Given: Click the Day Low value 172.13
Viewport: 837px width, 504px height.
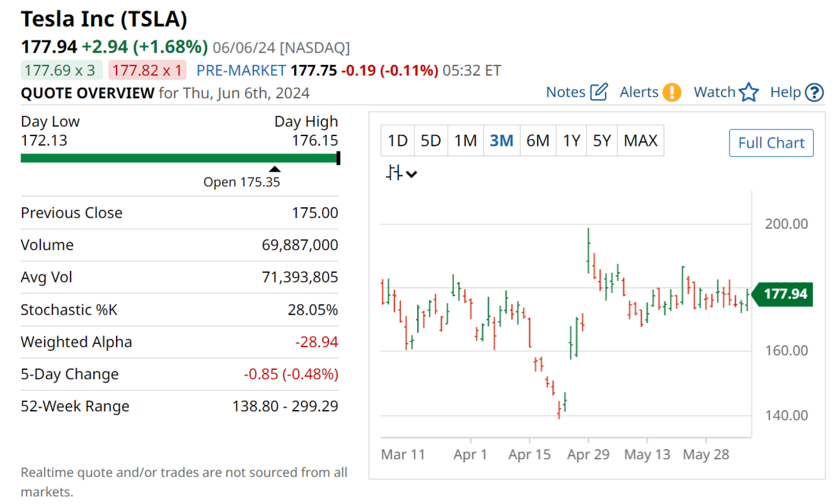Looking at the screenshot, I should click(x=44, y=141).
